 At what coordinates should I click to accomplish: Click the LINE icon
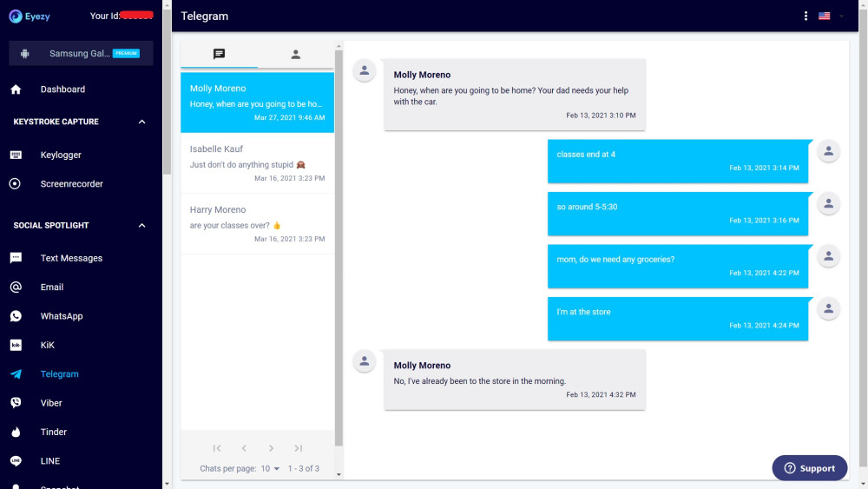tap(16, 460)
